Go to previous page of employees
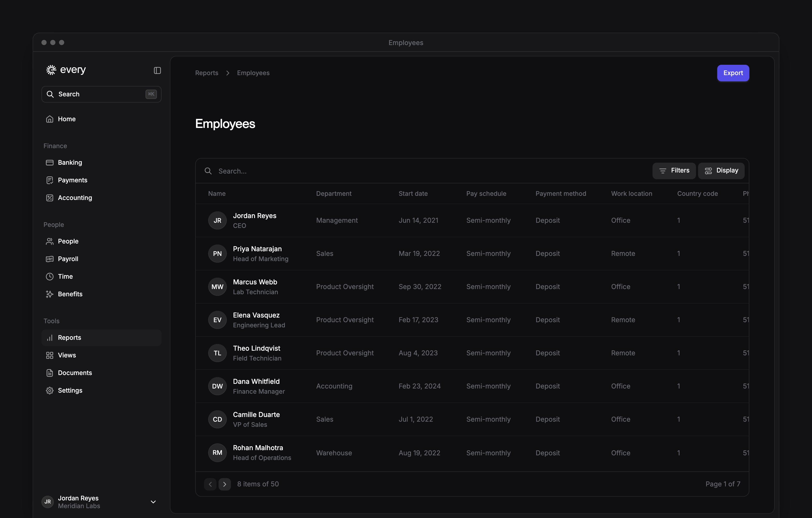The width and height of the screenshot is (812, 518). tap(210, 484)
